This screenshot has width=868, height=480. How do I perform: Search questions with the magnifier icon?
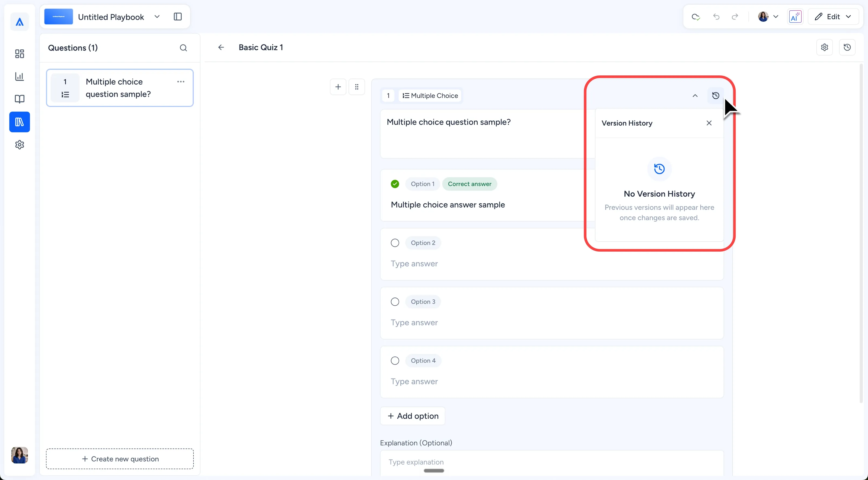point(183,48)
